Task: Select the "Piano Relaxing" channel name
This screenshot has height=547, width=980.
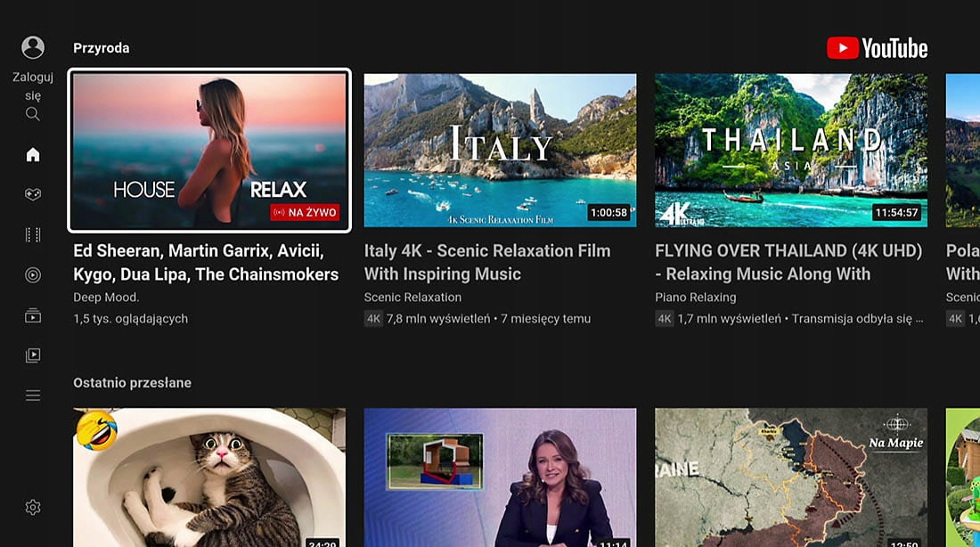Action: click(696, 298)
